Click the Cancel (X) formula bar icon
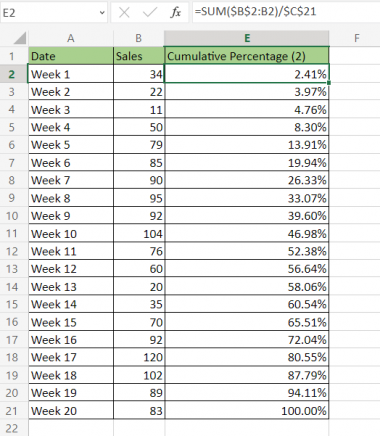Image resolution: width=380 pixels, height=436 pixels. (124, 13)
